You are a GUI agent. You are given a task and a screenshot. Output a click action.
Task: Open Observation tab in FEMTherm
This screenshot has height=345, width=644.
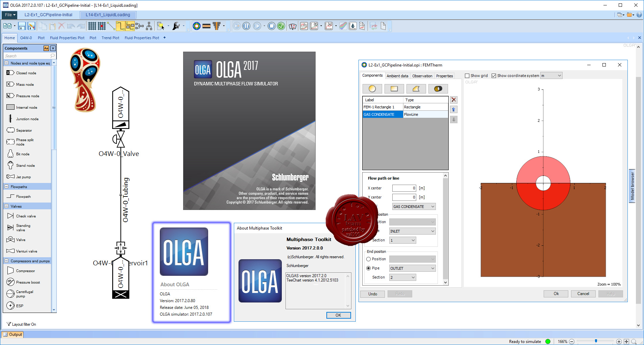(x=422, y=76)
